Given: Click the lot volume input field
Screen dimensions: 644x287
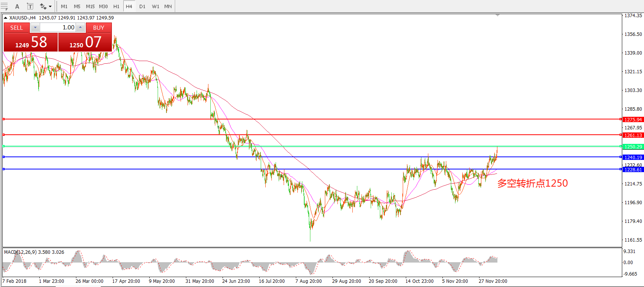Looking at the screenshot, I should tap(58, 27).
